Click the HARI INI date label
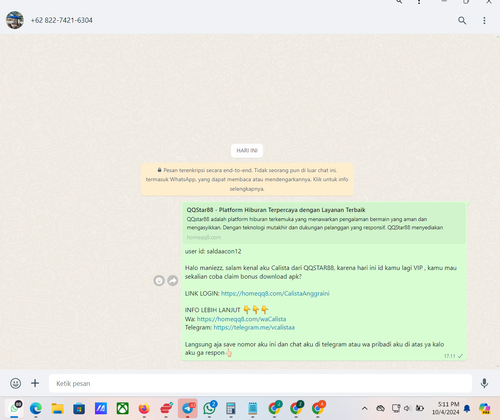The width and height of the screenshot is (500, 420). (x=247, y=151)
